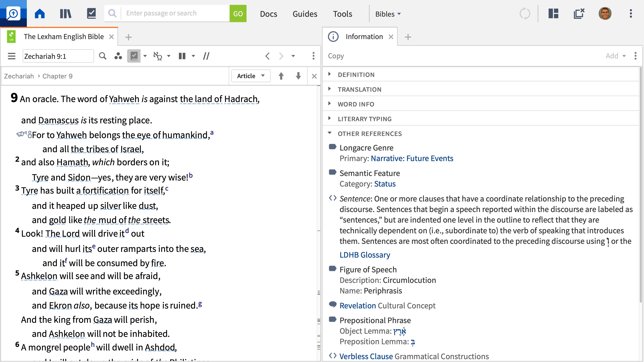Image resolution: width=644 pixels, height=362 pixels.
Task: Open the parallel resources three-dots icon
Action: 118,56
